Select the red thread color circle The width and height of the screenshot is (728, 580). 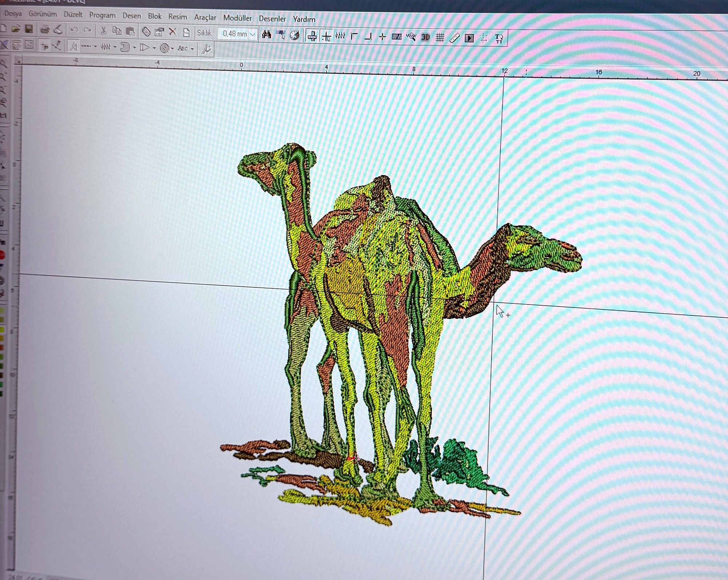[x=2, y=255]
